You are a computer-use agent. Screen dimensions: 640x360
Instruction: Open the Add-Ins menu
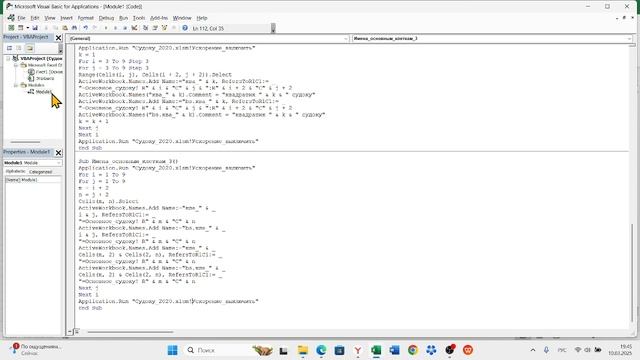(159, 18)
